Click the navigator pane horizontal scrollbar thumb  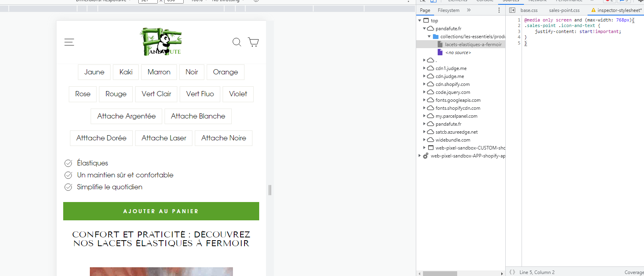pyautogui.click(x=440, y=274)
